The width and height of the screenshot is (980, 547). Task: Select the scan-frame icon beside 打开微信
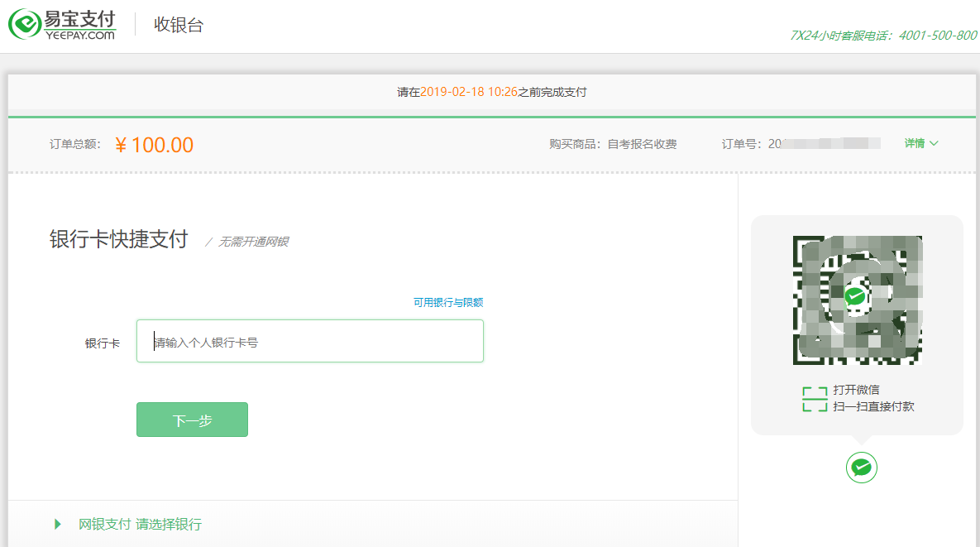814,396
